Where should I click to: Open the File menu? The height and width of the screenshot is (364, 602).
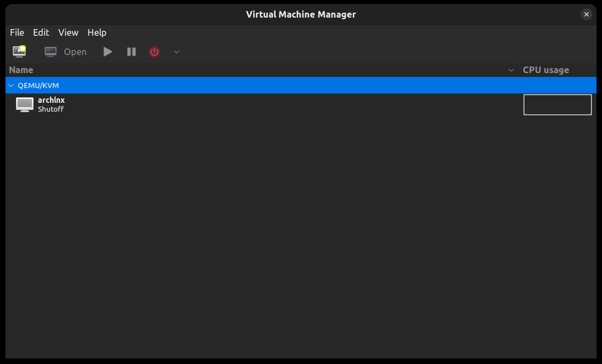pos(17,32)
